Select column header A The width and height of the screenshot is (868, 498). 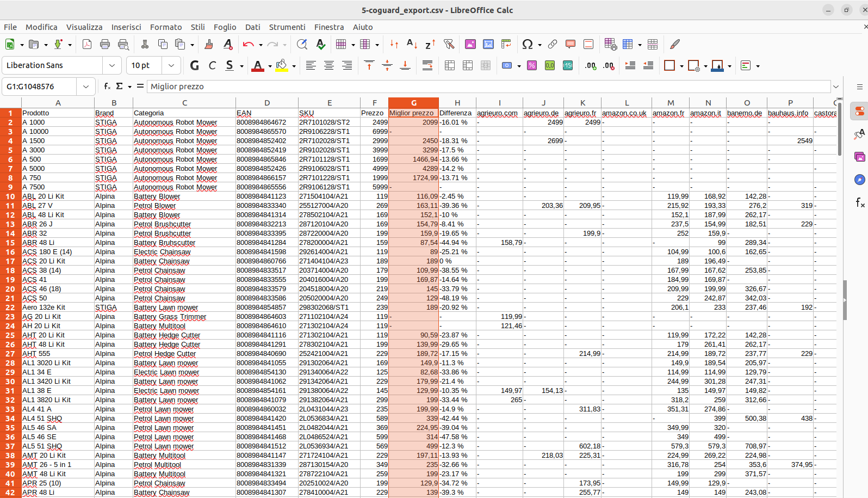pyautogui.click(x=58, y=102)
